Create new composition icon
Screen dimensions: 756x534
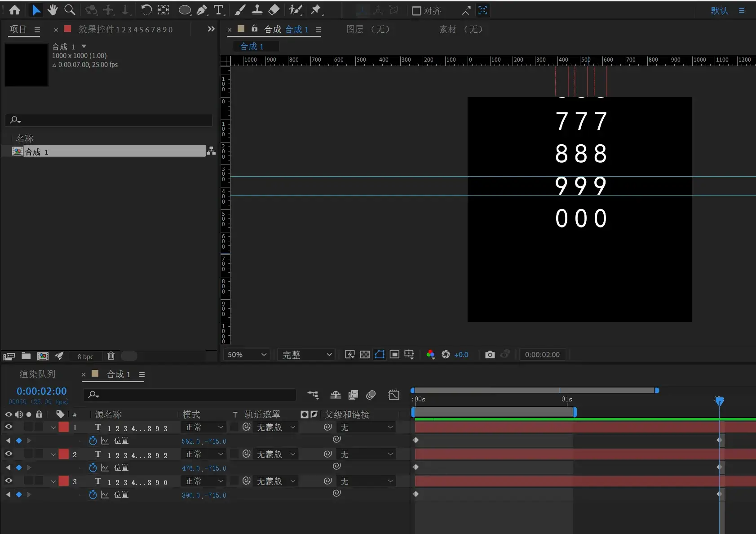43,356
